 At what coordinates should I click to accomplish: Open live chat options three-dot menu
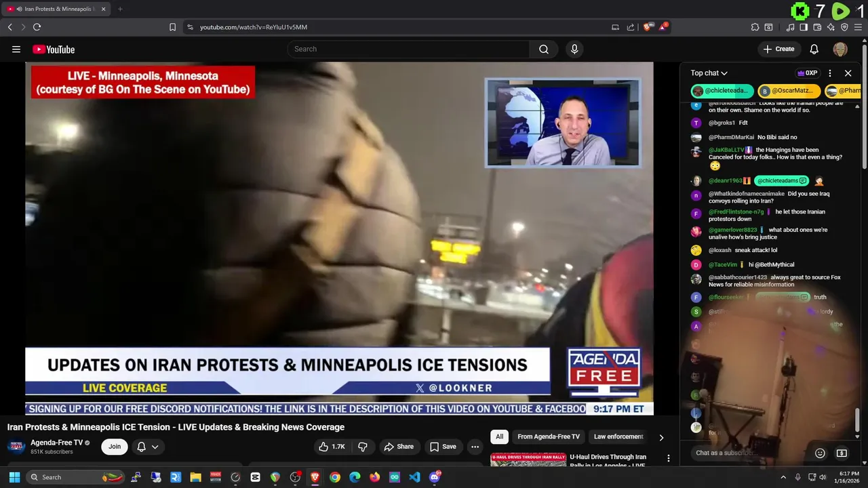coord(830,73)
